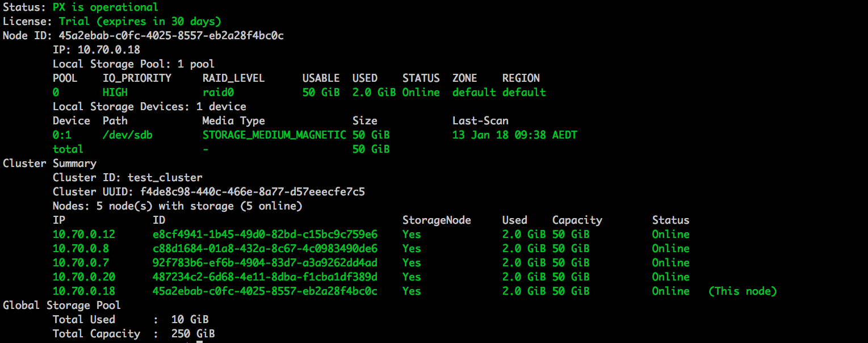
Task: Click the Cluster UUID value
Action: 252,192
